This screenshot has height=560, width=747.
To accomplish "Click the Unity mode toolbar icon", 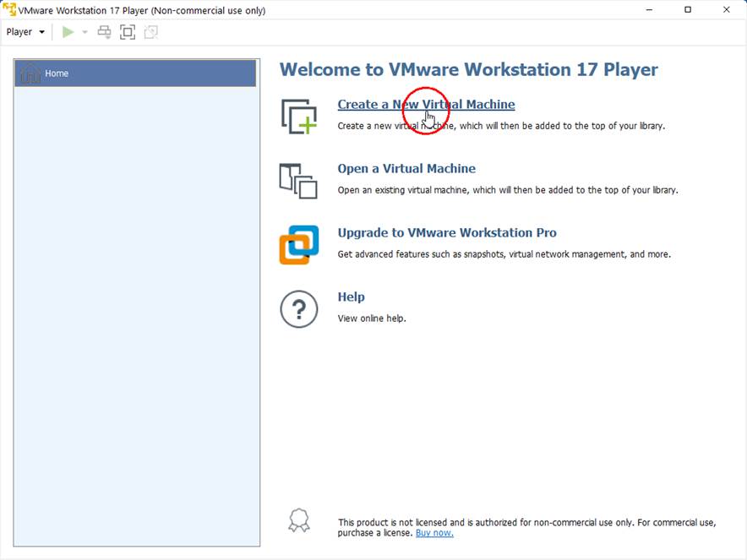I will click(x=151, y=32).
